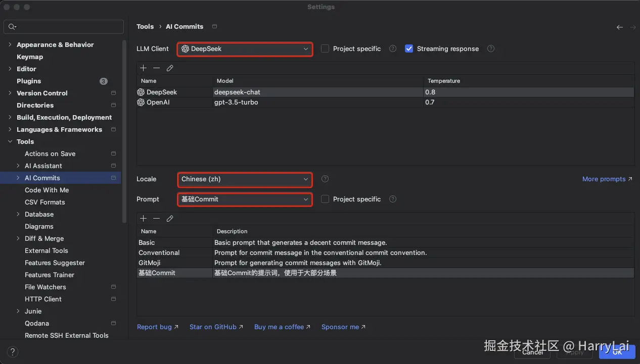This screenshot has width=640, height=364.
Task: Disable the Streaming response checkbox
Action: [x=409, y=49]
